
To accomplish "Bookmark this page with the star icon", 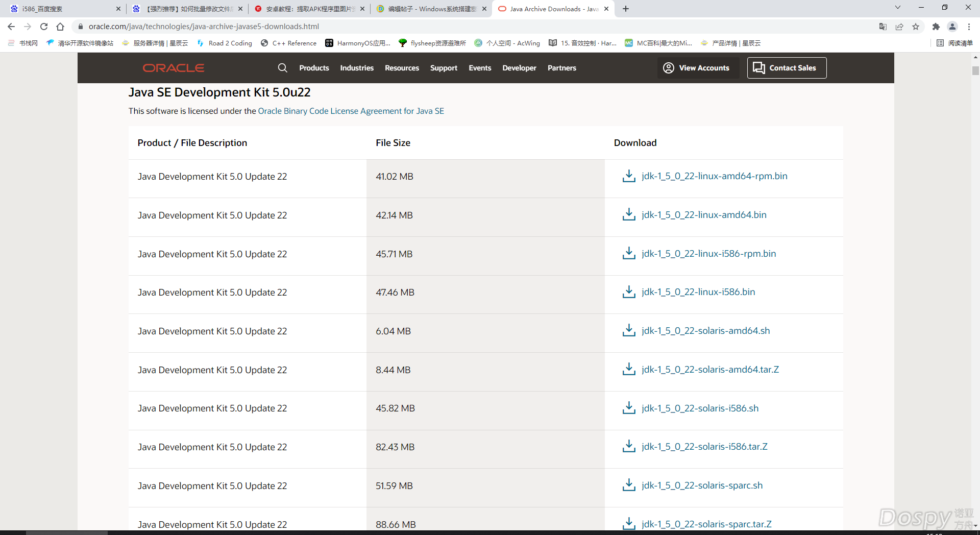I will pyautogui.click(x=916, y=27).
